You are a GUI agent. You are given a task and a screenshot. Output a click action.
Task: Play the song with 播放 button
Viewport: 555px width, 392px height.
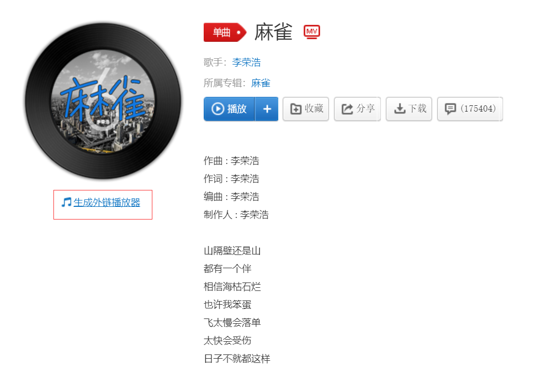click(229, 109)
